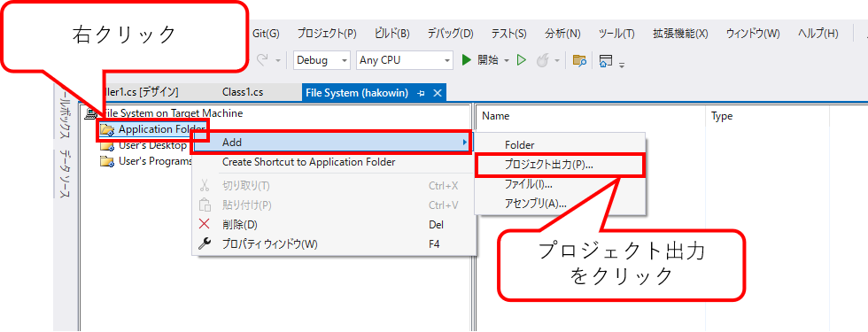Click the green Start debugging play icon
Image resolution: width=868 pixels, height=332 pixels.
(467, 60)
